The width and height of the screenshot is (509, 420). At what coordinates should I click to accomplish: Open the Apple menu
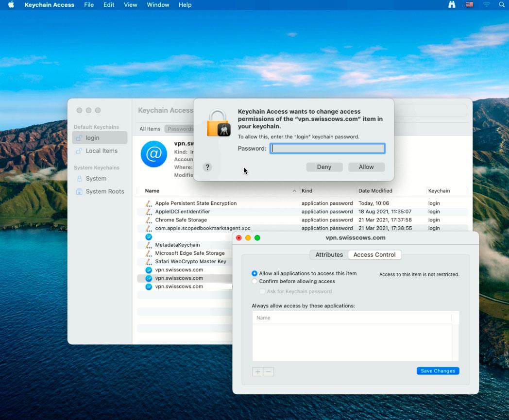pos(11,4)
